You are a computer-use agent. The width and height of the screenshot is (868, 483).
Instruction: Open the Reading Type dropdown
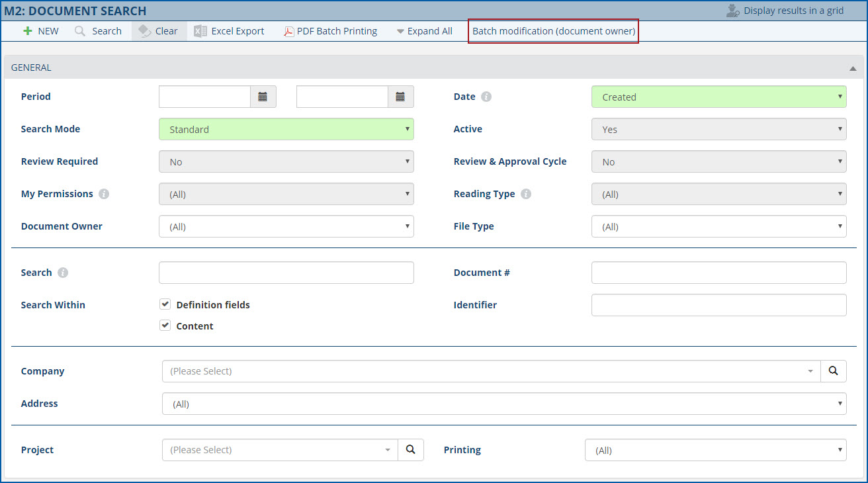pos(719,194)
